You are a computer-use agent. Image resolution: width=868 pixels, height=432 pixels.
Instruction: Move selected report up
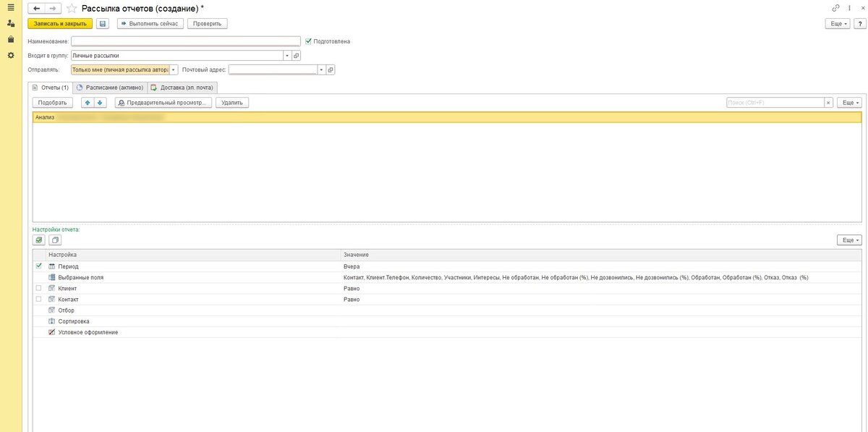coord(88,103)
